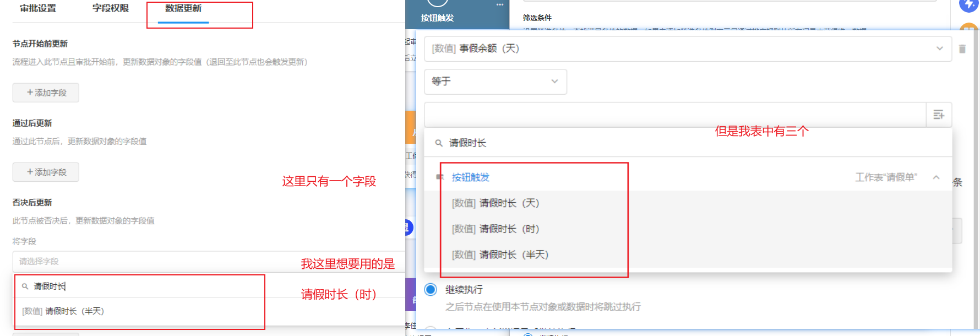Screen dimensions: 980x336
Task: Open the 字段权限 tab
Action: (x=111, y=8)
